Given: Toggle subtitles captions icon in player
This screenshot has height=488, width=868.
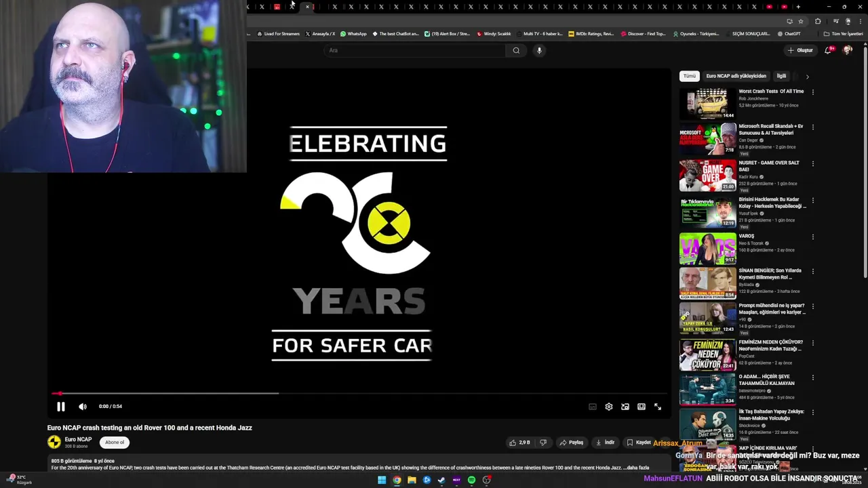Looking at the screenshot, I should tap(593, 407).
